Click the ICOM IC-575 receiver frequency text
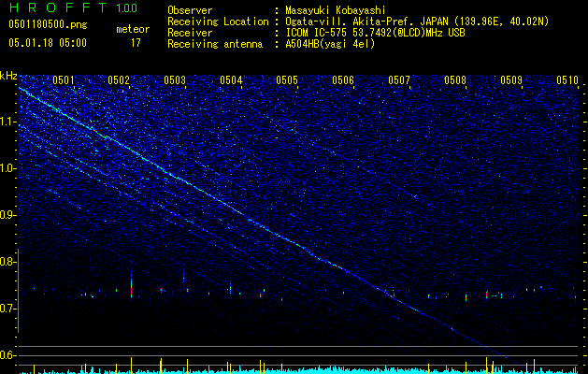 pos(375,33)
